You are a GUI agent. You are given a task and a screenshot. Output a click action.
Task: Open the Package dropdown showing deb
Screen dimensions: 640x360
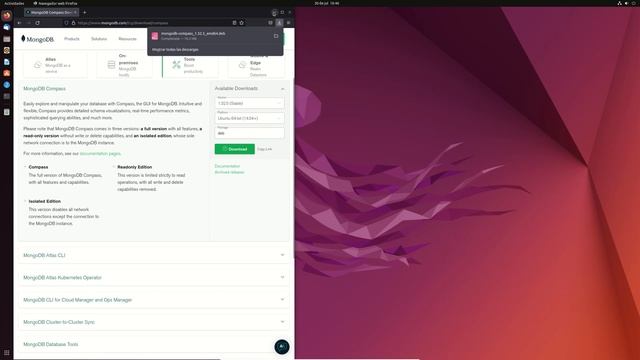tap(249, 133)
